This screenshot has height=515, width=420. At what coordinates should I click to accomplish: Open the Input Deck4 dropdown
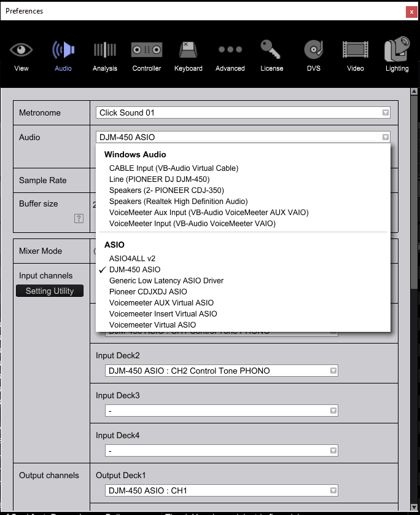click(222, 450)
